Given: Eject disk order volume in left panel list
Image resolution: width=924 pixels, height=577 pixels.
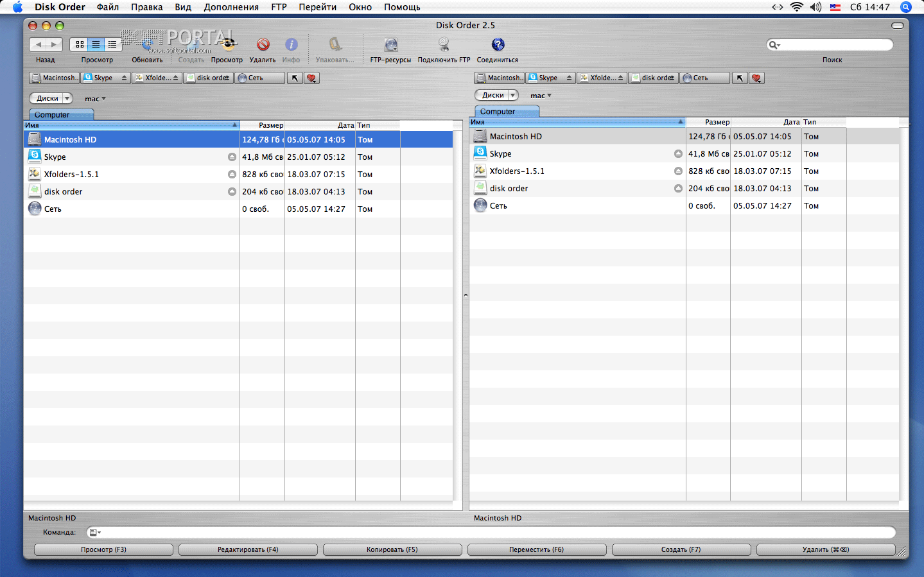Looking at the screenshot, I should [x=232, y=191].
